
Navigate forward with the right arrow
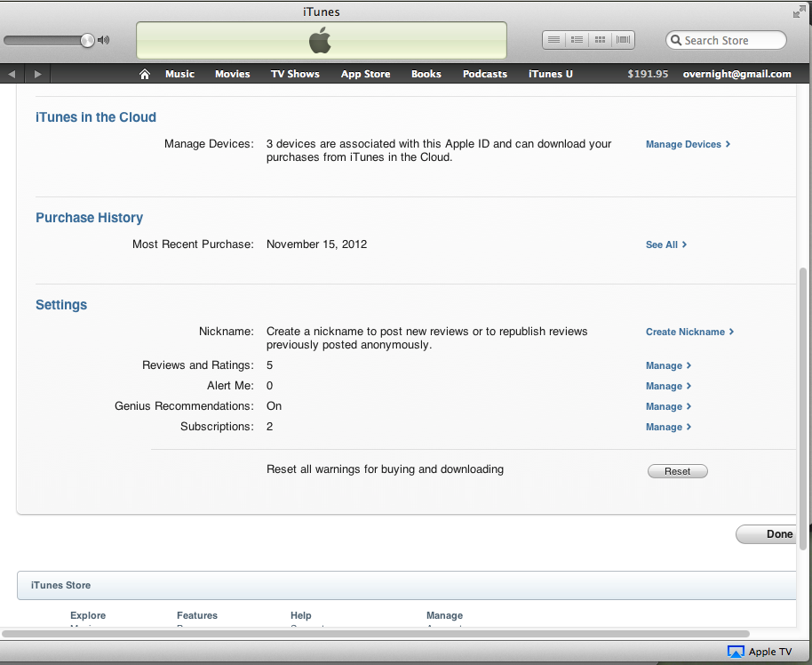(37, 74)
